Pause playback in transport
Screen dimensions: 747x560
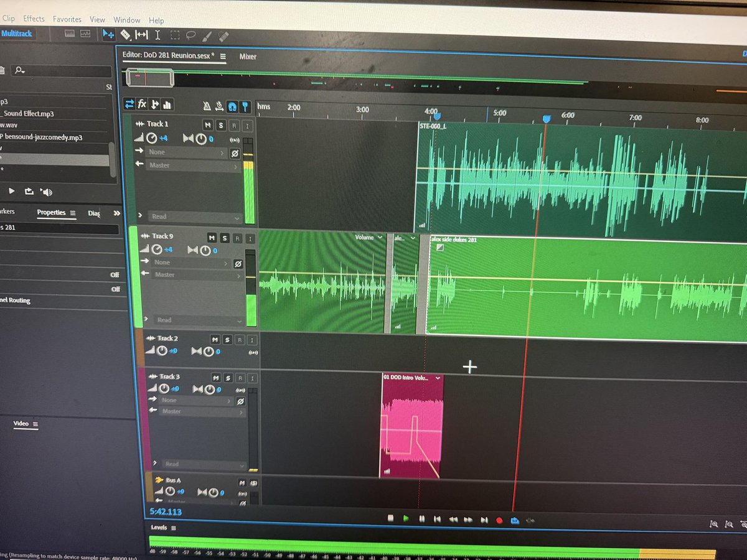(x=422, y=518)
